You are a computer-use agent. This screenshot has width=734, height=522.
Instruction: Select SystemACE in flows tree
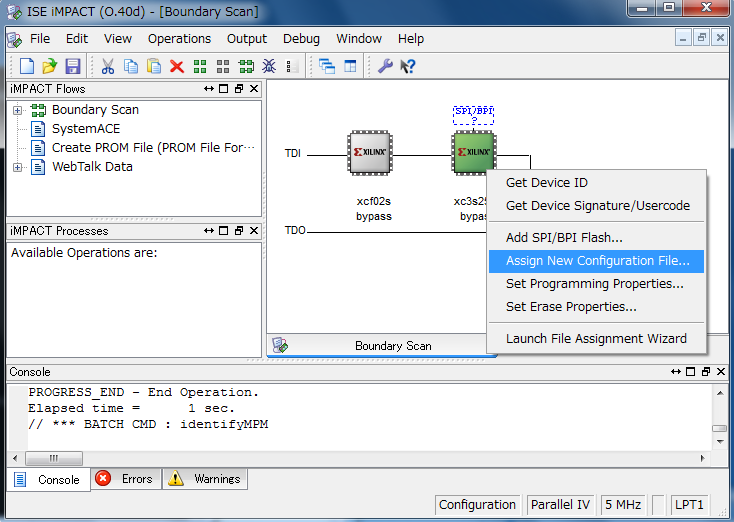[x=86, y=129]
